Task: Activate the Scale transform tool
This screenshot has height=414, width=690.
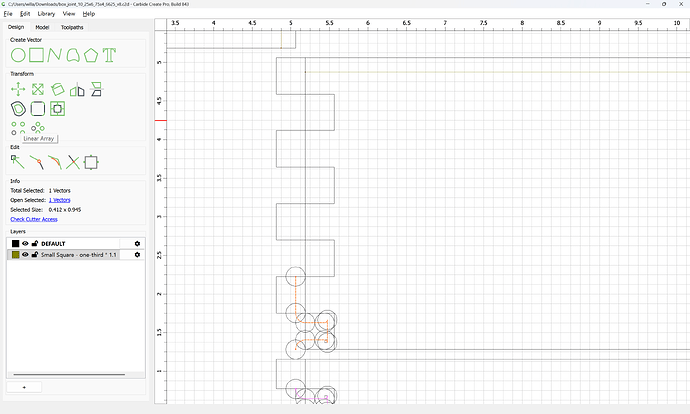Action: pyautogui.click(x=38, y=89)
